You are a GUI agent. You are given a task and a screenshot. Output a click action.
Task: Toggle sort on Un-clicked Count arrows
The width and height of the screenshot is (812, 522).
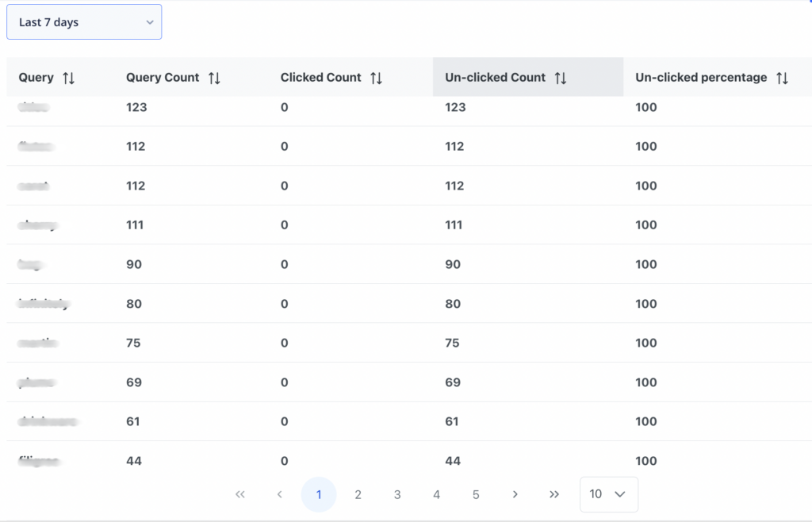click(x=561, y=78)
